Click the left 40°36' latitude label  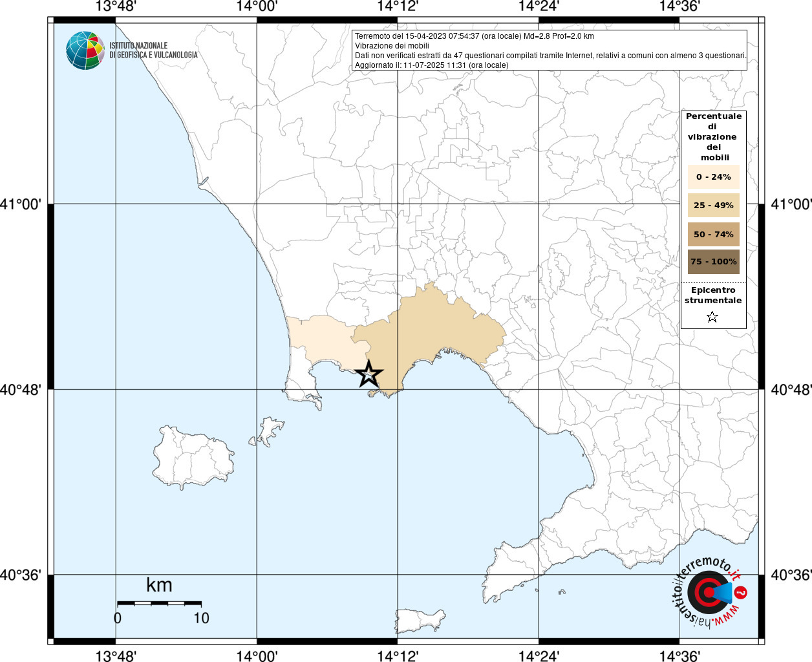click(x=21, y=575)
